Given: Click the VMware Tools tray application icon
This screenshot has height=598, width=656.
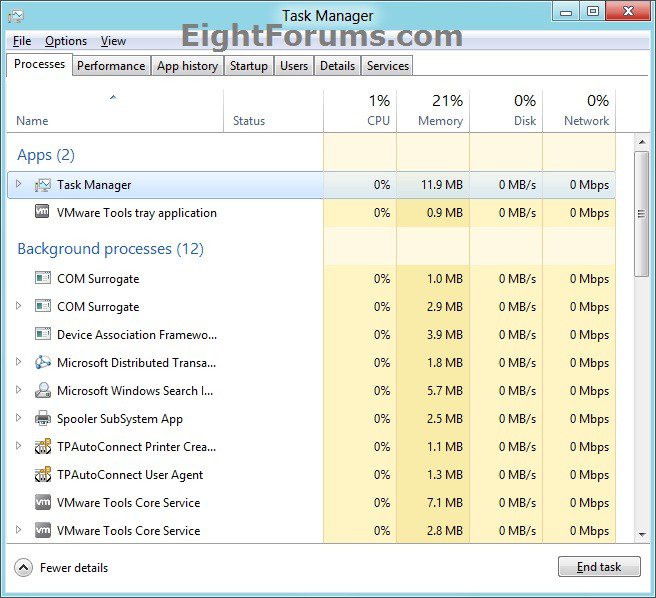Looking at the screenshot, I should pos(43,213).
